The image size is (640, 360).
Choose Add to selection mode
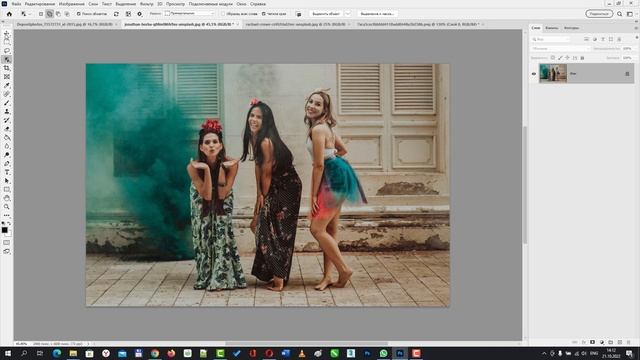click(x=49, y=14)
